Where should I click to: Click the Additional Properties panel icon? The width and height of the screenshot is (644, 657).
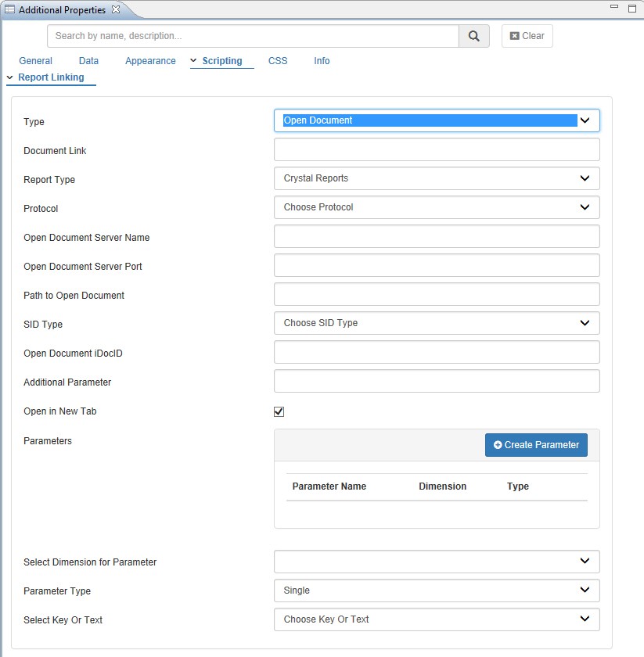click(10, 10)
